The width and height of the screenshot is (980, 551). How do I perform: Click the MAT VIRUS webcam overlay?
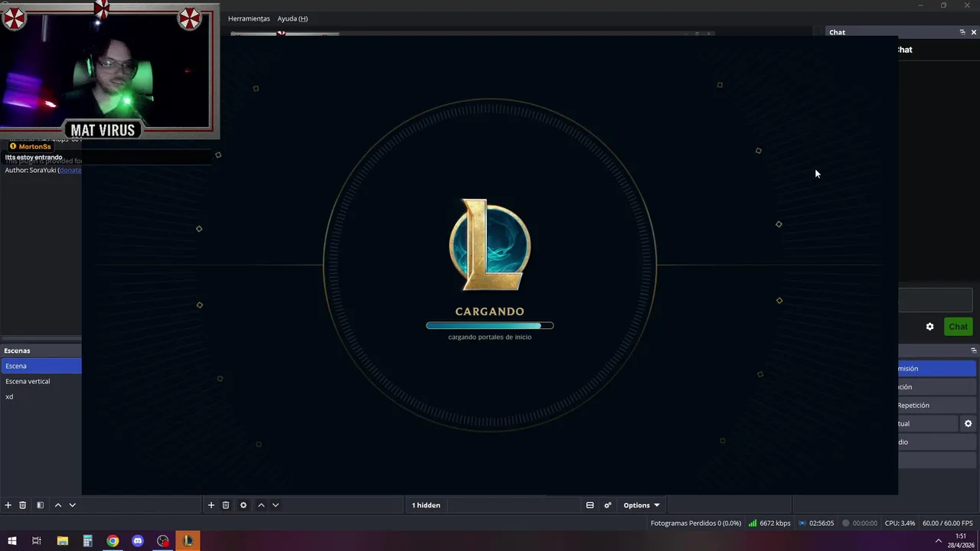[x=109, y=70]
